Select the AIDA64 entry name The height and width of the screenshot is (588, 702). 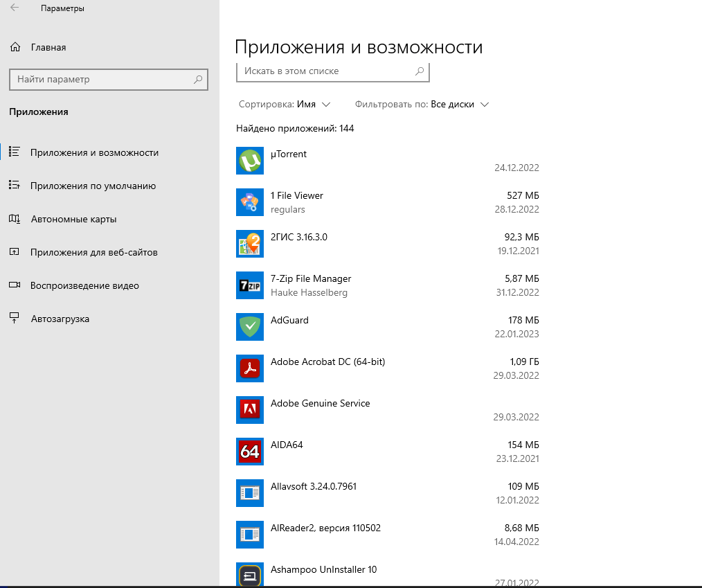pos(287,445)
